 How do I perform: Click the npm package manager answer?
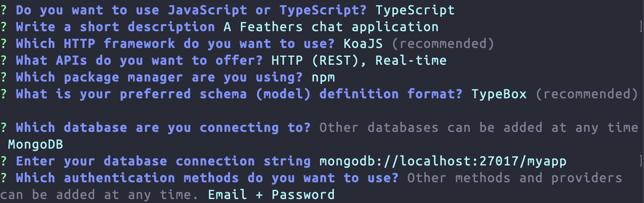pyautogui.click(x=323, y=77)
